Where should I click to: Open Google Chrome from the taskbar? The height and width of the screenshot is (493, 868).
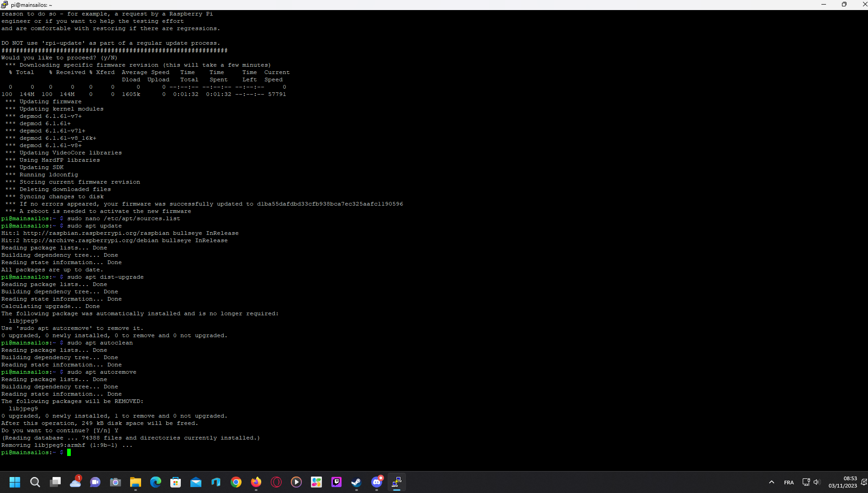point(236,482)
